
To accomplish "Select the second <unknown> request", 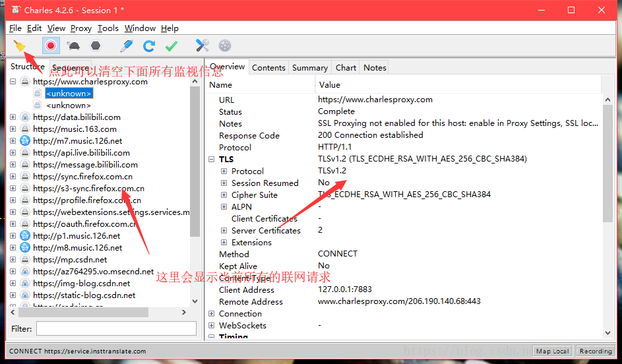I will 69,106.
